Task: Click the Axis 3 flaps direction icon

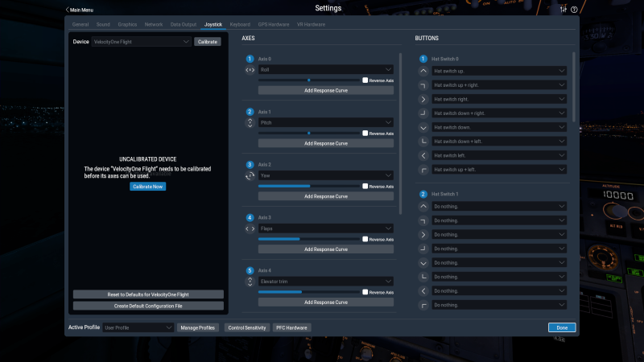Action: coord(250,228)
